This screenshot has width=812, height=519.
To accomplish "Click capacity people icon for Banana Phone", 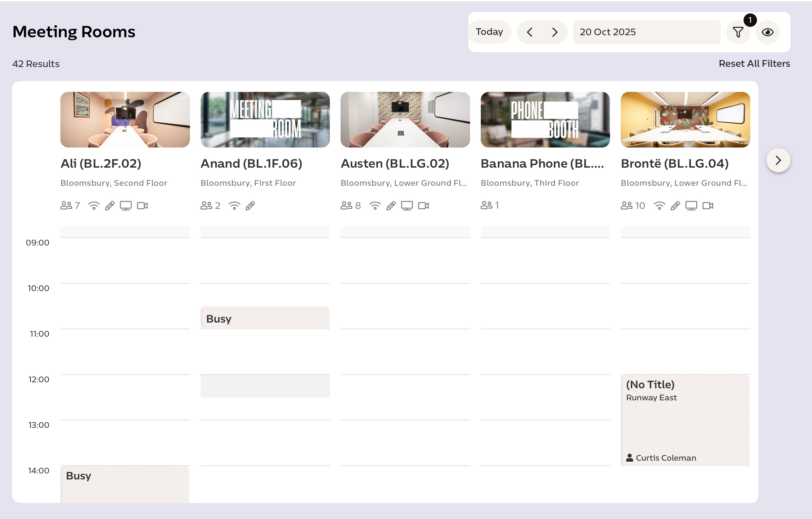I will [x=486, y=205].
